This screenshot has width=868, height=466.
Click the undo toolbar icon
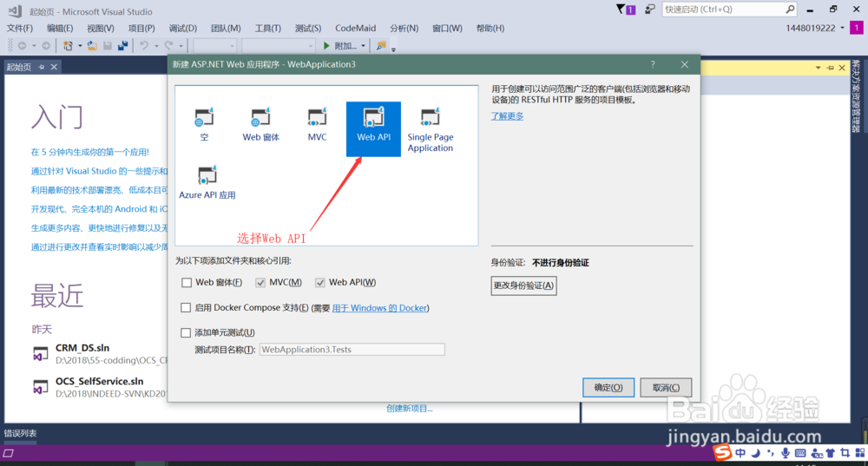tap(144, 46)
